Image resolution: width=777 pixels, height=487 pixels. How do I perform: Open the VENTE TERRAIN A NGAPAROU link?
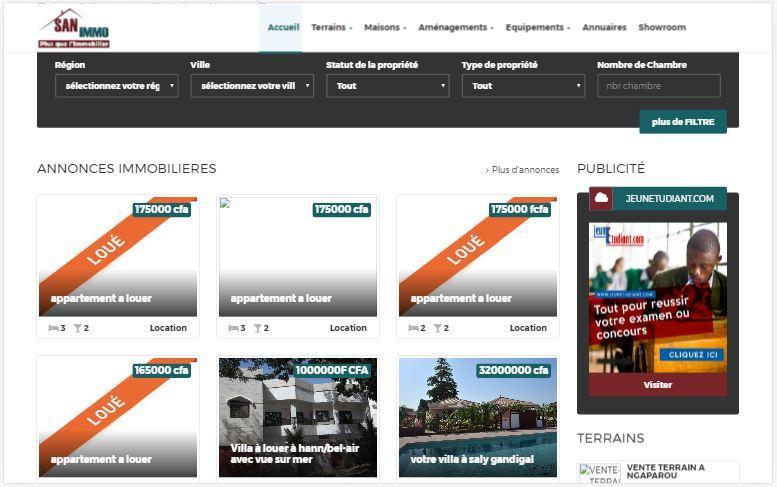665,471
